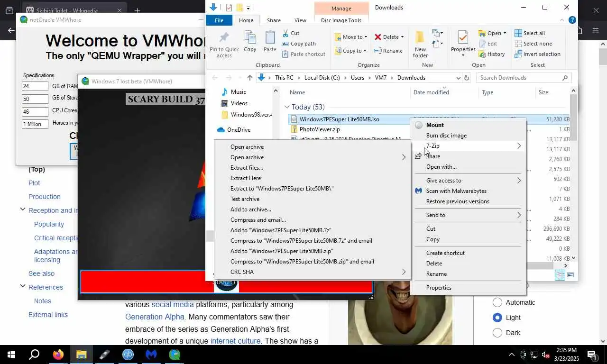Open the notification center icon
This screenshot has height=364, width=607.
click(592, 355)
